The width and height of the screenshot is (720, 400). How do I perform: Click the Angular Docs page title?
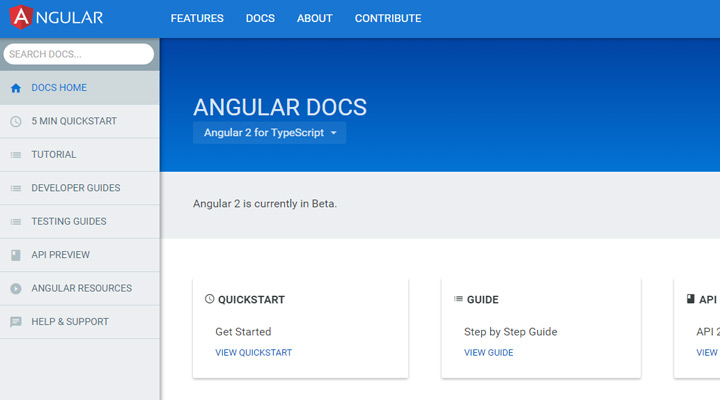click(x=280, y=107)
